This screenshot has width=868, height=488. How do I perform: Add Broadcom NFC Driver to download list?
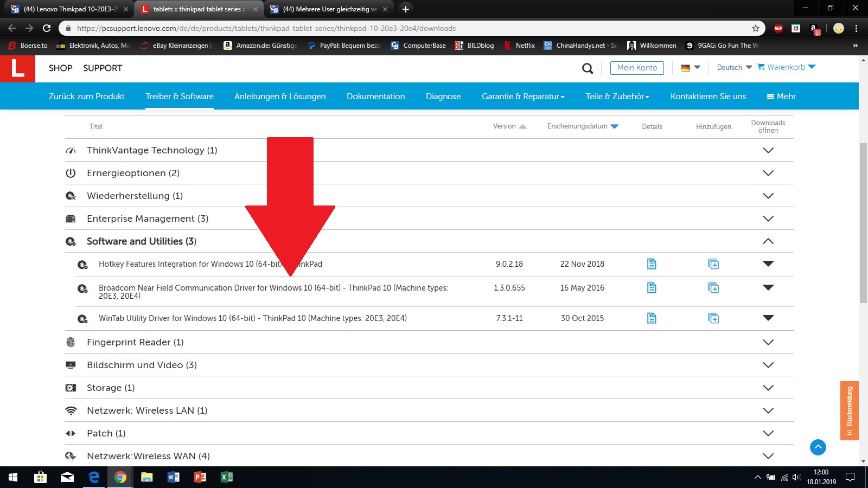click(713, 288)
